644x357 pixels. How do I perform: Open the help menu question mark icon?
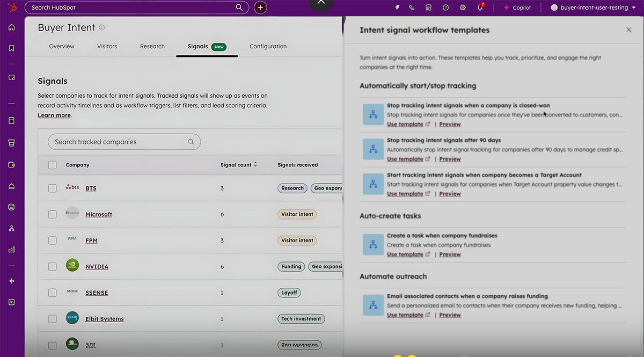(445, 8)
